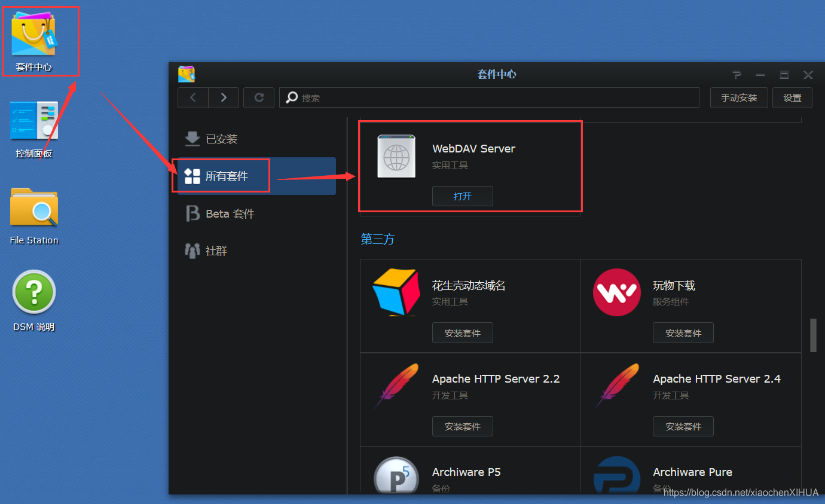
Task: Click the Apache HTTP Server 2.2 feather icon
Action: tap(396, 386)
